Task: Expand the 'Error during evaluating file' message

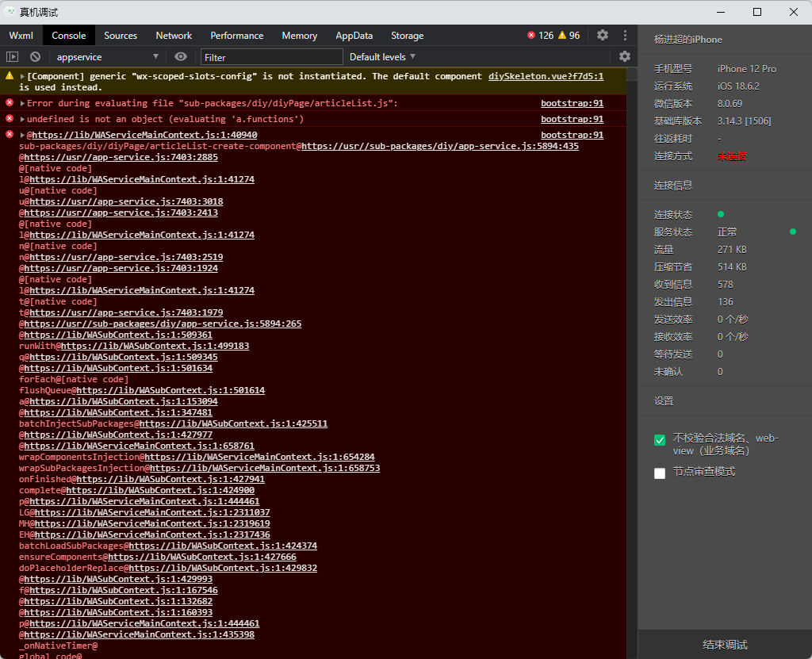Action: (x=23, y=103)
